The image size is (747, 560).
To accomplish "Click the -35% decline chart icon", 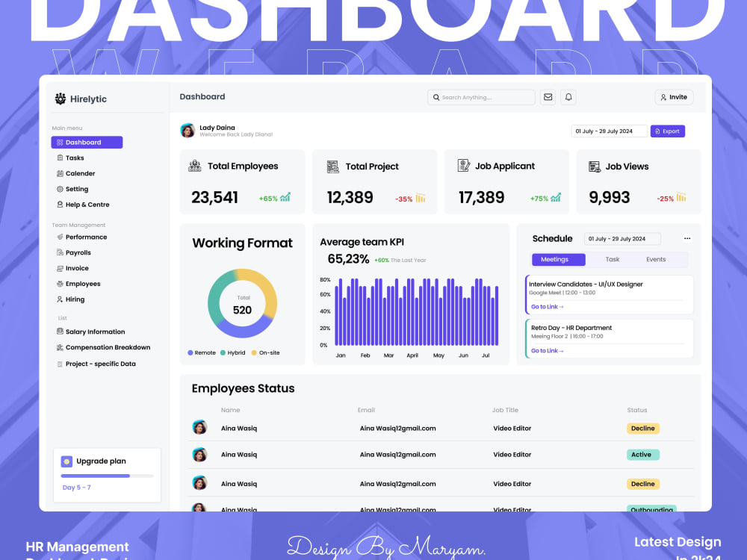I will 420,198.
